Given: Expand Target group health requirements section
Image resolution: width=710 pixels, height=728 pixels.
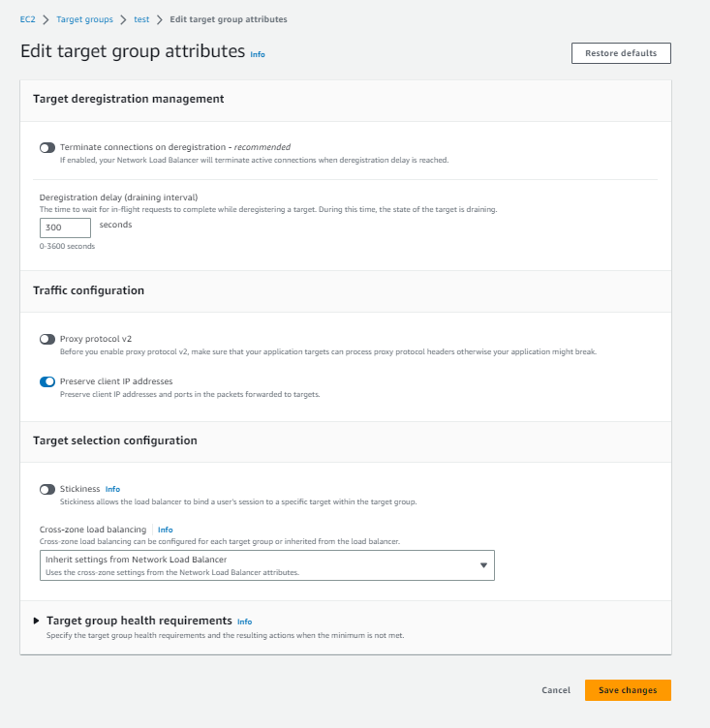Looking at the screenshot, I should [x=38, y=621].
